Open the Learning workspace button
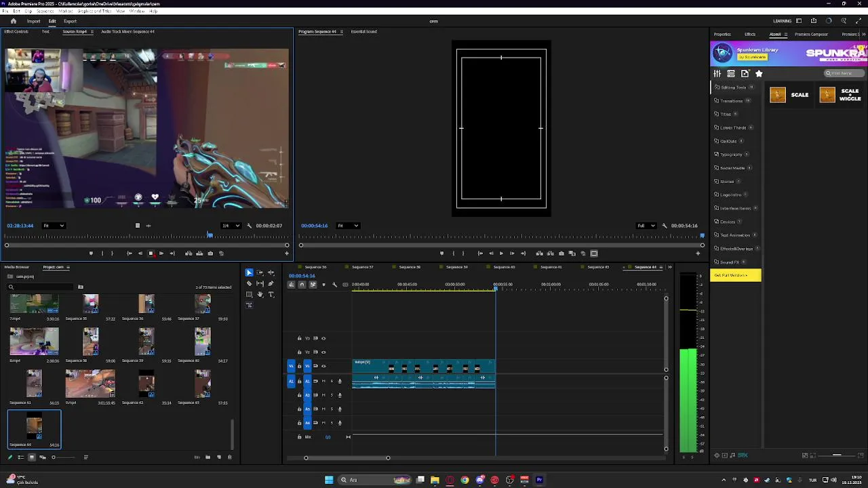Image resolution: width=868 pixels, height=488 pixels. tap(782, 21)
